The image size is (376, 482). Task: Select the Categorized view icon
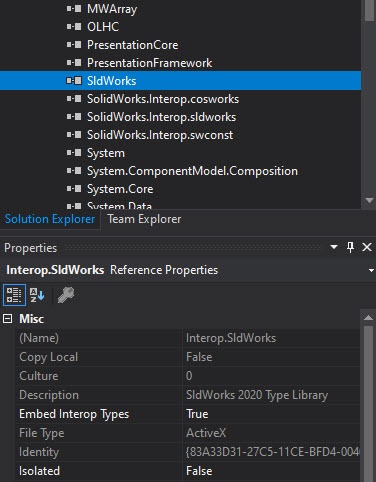(14, 295)
